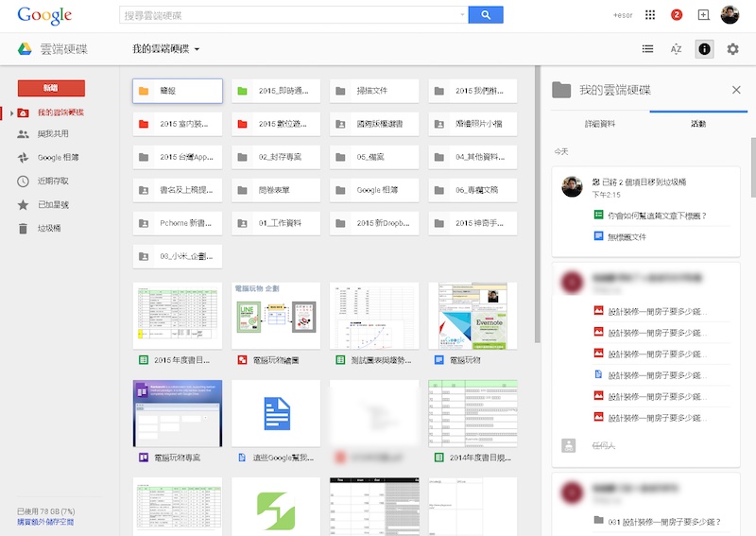Select the 04_其他資料 folder
The image size is (756, 536).
click(472, 157)
